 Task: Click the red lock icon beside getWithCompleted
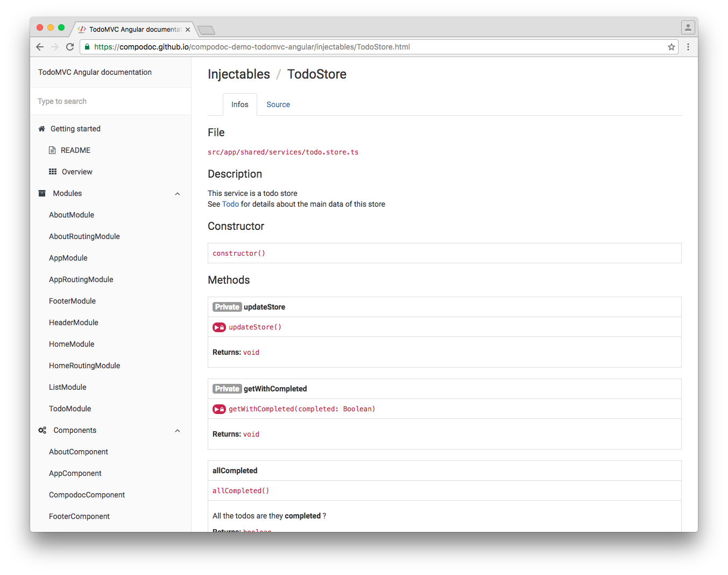click(219, 409)
